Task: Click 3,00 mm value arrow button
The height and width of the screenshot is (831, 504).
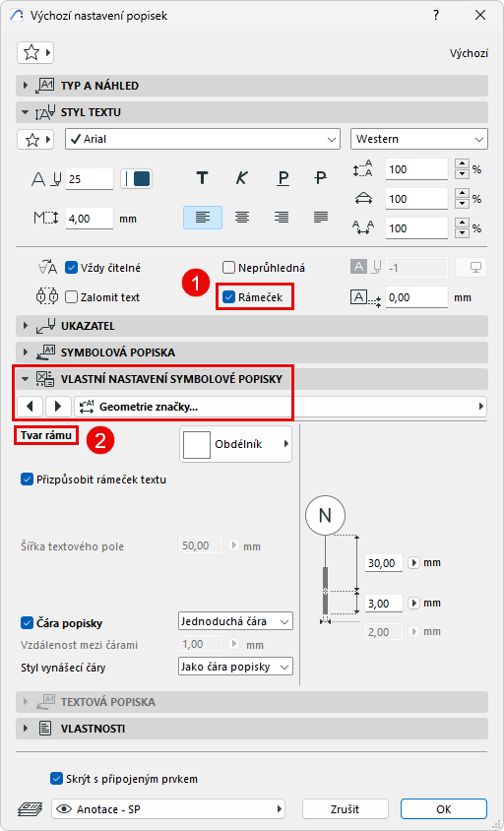Action: tap(414, 604)
